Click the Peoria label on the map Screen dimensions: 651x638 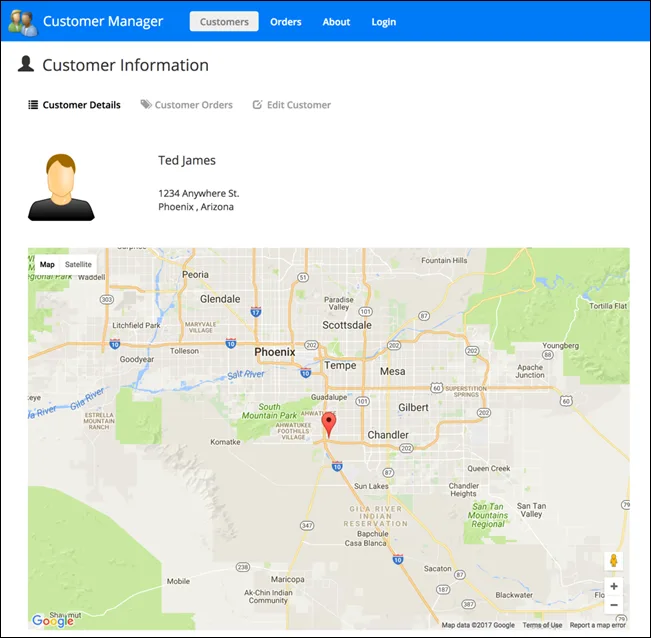tap(195, 274)
